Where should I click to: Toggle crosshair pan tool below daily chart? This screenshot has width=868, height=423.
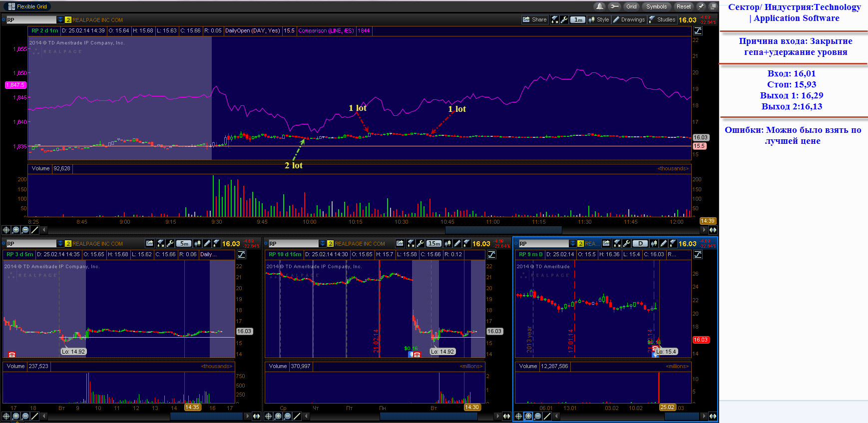click(x=519, y=416)
